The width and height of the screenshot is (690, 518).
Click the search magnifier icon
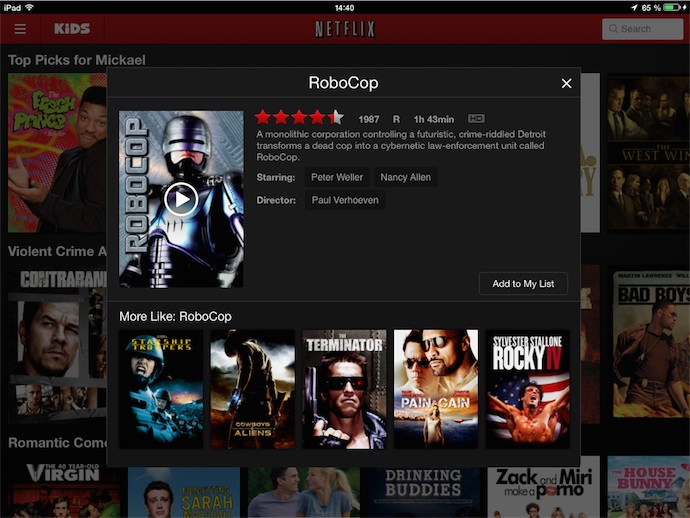[613, 29]
